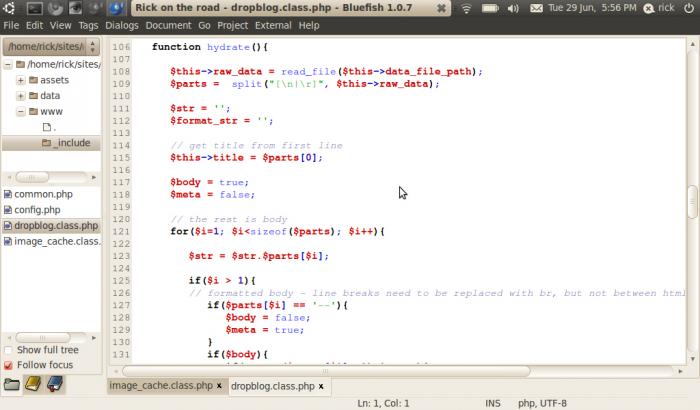Open the grey round launcher icon
This screenshot has height=410, width=700.
coord(95,8)
